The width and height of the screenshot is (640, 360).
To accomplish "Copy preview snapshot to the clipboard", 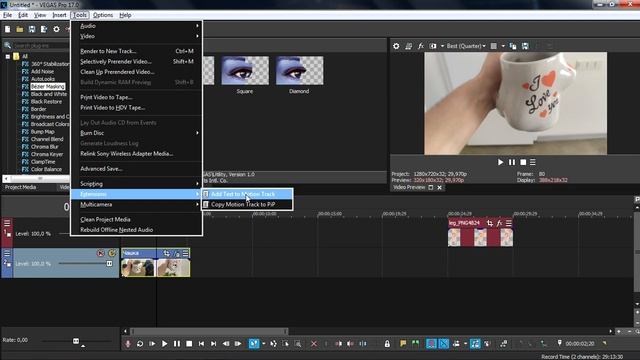I will pos(513,46).
